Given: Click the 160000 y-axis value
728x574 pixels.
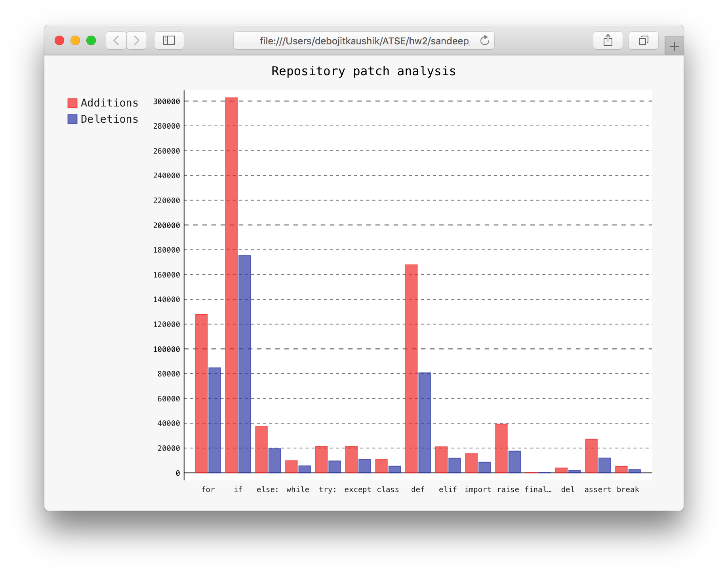Looking at the screenshot, I should pyautogui.click(x=167, y=275).
